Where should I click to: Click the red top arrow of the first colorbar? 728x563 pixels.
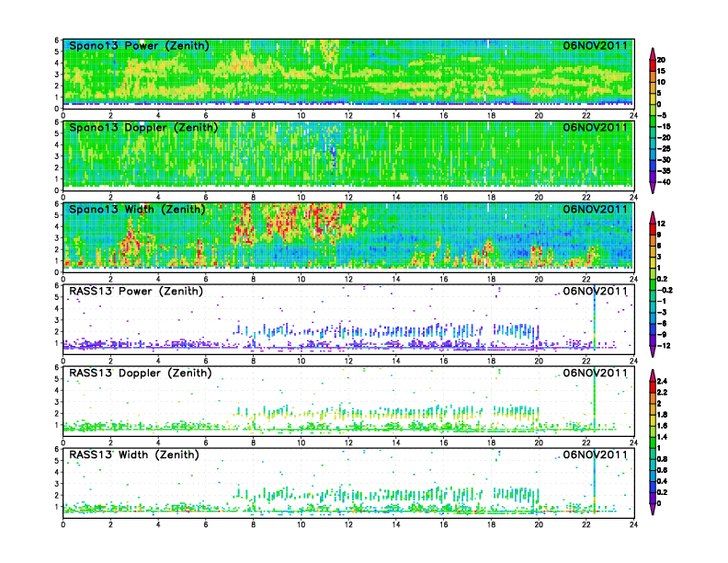point(653,52)
